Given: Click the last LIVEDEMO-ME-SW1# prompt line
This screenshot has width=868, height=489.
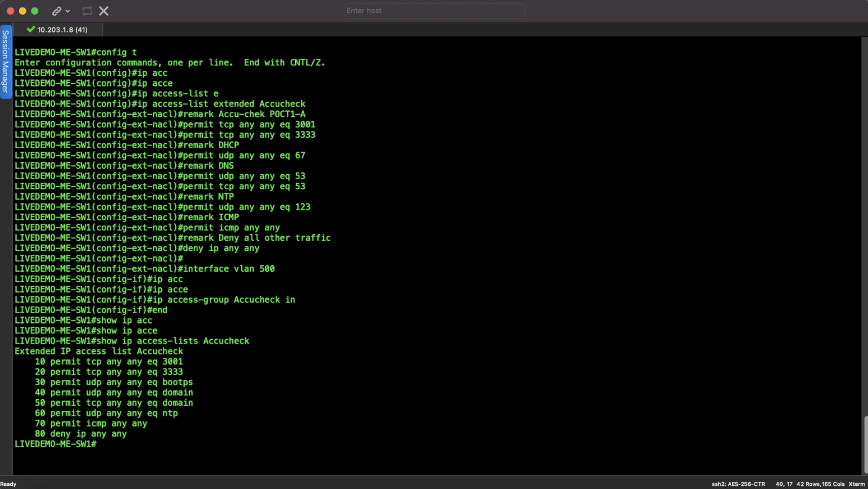Looking at the screenshot, I should point(56,444).
